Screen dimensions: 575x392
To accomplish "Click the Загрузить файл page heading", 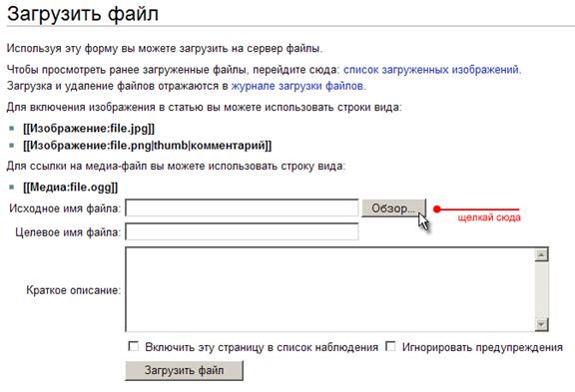I will point(83,14).
